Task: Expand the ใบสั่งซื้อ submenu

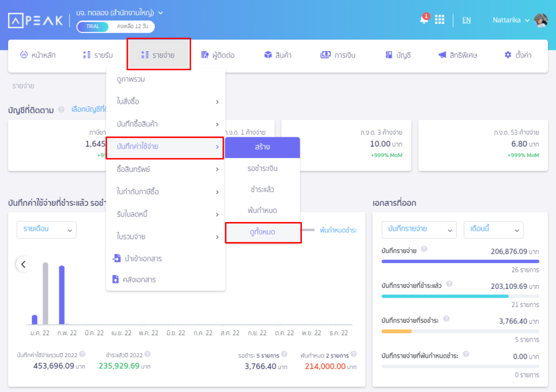Action: [166, 102]
